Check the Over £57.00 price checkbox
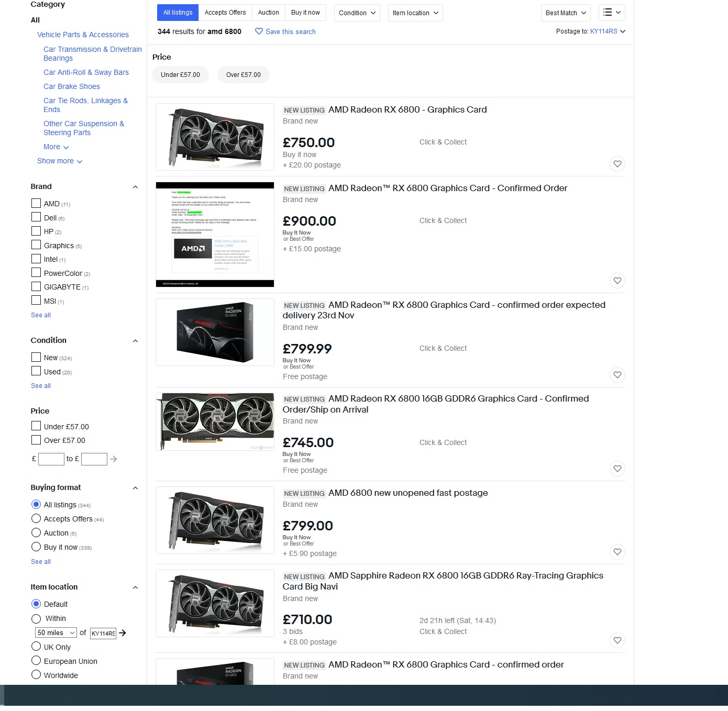 tap(36, 440)
